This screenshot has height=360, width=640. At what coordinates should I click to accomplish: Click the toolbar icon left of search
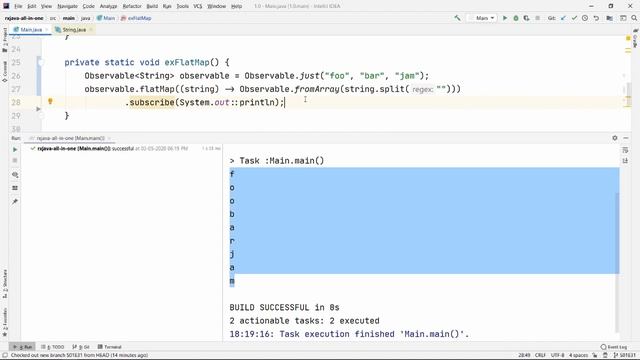pos(623,18)
